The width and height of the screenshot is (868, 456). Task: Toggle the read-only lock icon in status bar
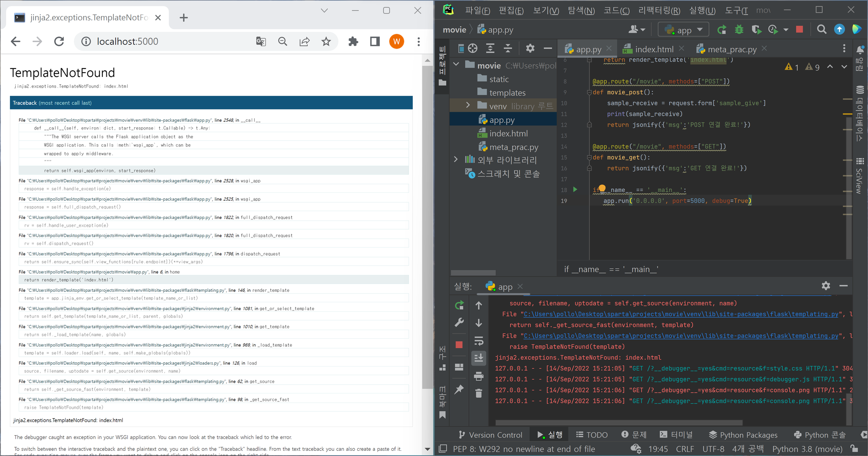click(x=854, y=449)
